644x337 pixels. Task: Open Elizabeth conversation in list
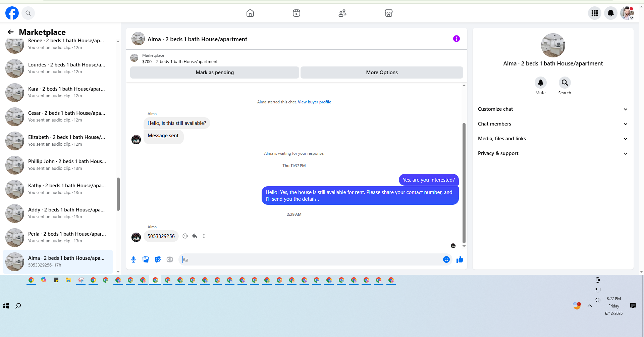point(58,141)
